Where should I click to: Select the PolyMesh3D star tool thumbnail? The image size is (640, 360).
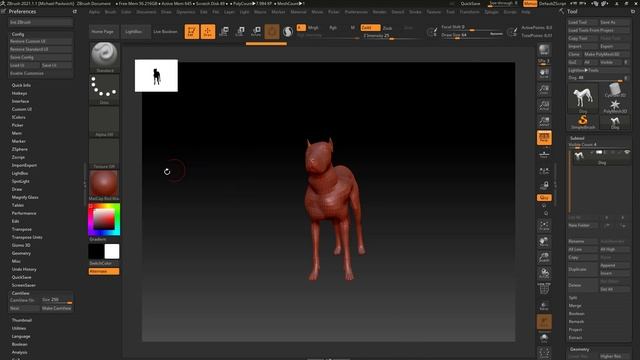click(614, 106)
